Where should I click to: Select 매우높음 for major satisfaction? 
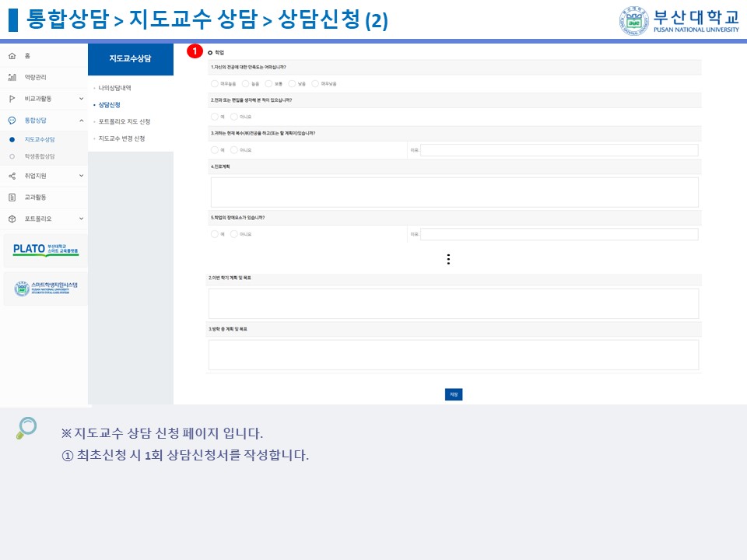click(x=215, y=83)
